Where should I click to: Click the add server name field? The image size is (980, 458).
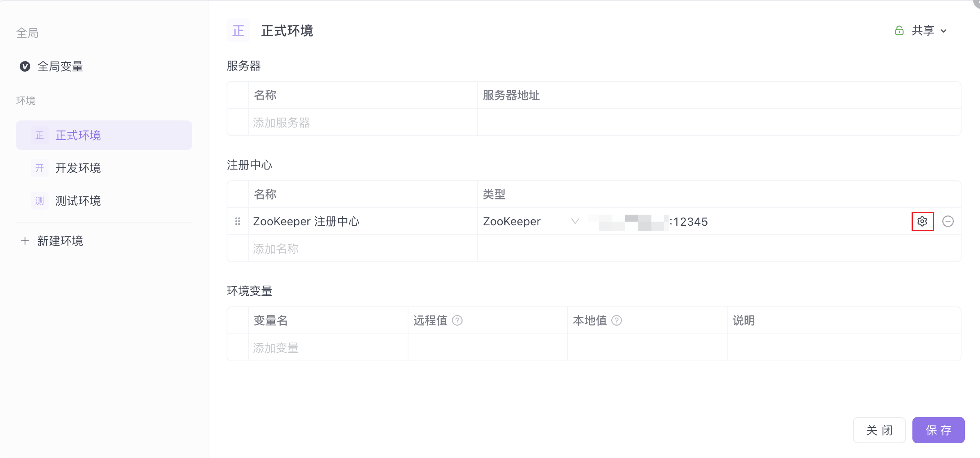361,122
